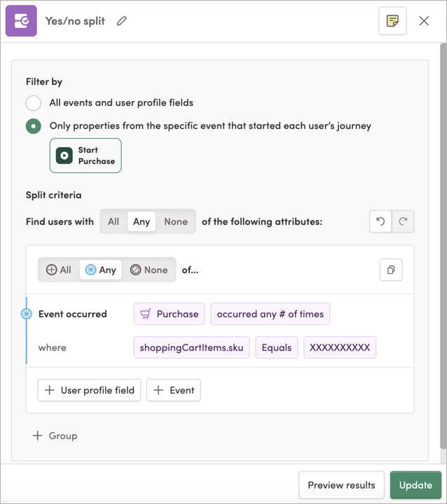Image resolution: width=447 pixels, height=504 pixels.
Task: Click the 'where' label
Action: point(52,347)
